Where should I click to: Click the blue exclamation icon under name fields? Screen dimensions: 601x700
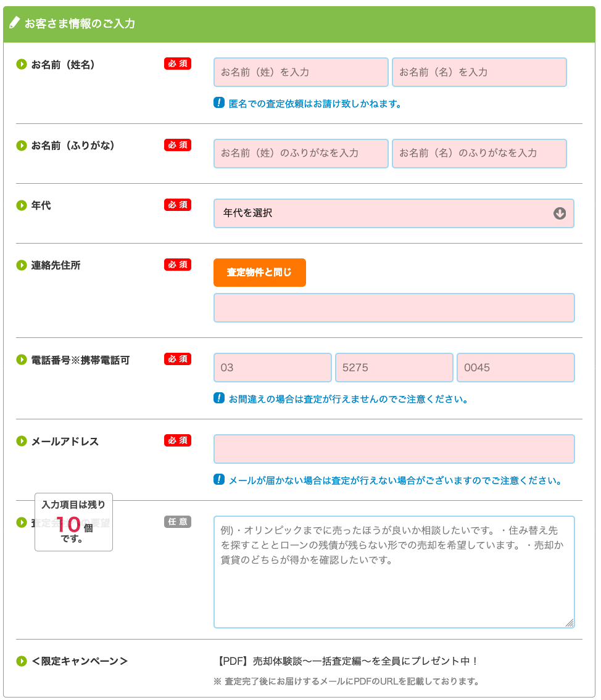[x=219, y=102]
